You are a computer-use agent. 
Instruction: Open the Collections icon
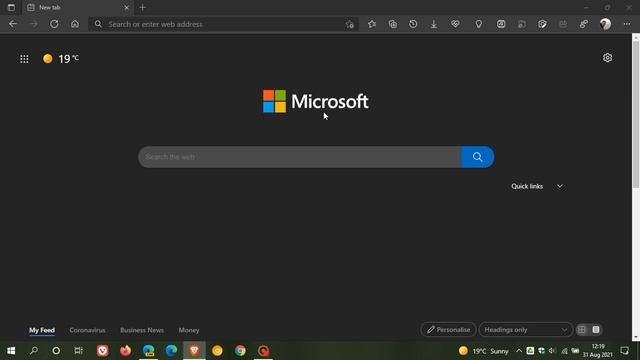(x=393, y=24)
